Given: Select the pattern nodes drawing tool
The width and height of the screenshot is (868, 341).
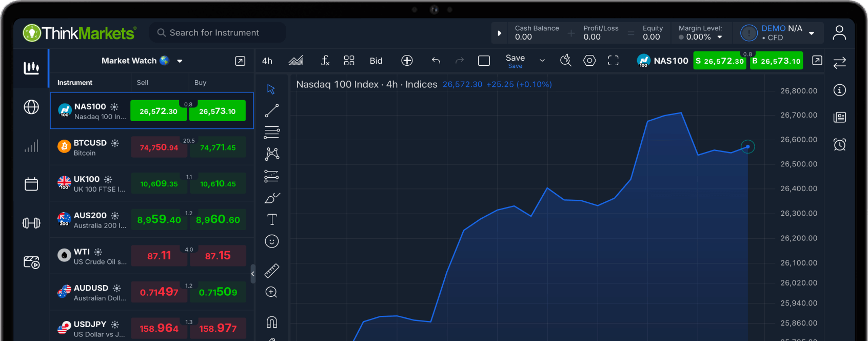Looking at the screenshot, I should [x=272, y=154].
